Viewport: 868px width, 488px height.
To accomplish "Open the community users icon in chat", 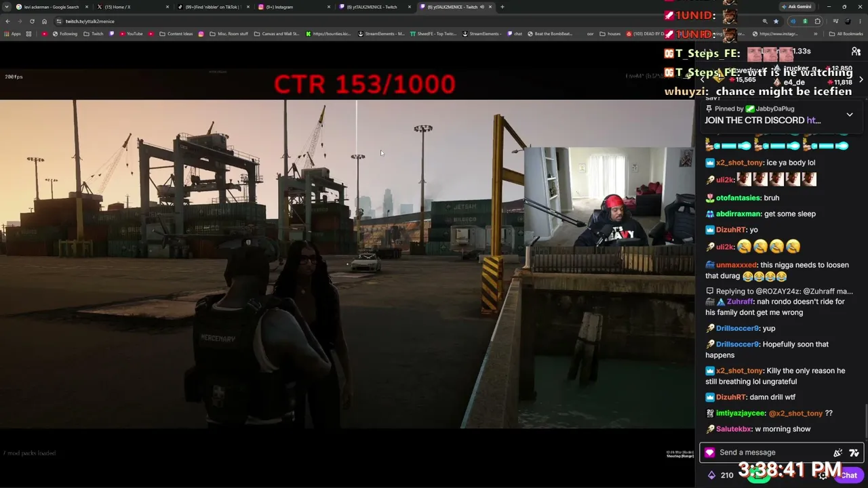I will tap(856, 52).
